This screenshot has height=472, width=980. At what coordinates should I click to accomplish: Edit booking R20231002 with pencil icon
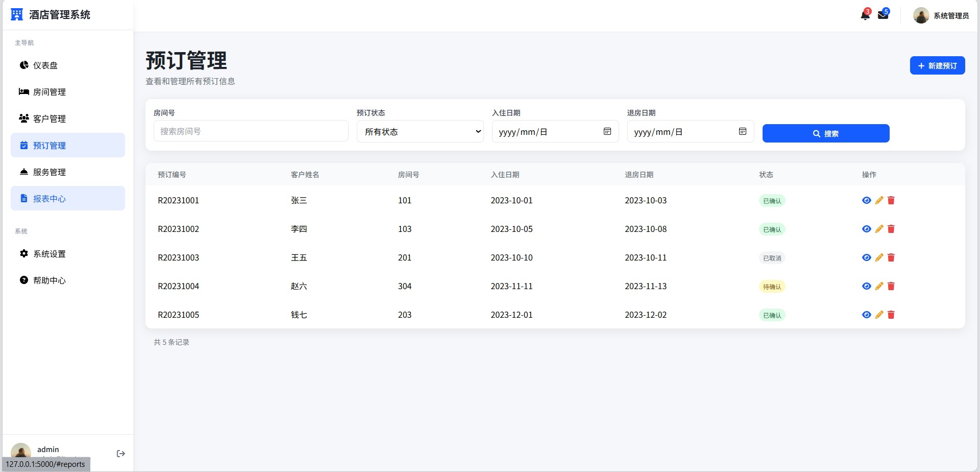(879, 229)
